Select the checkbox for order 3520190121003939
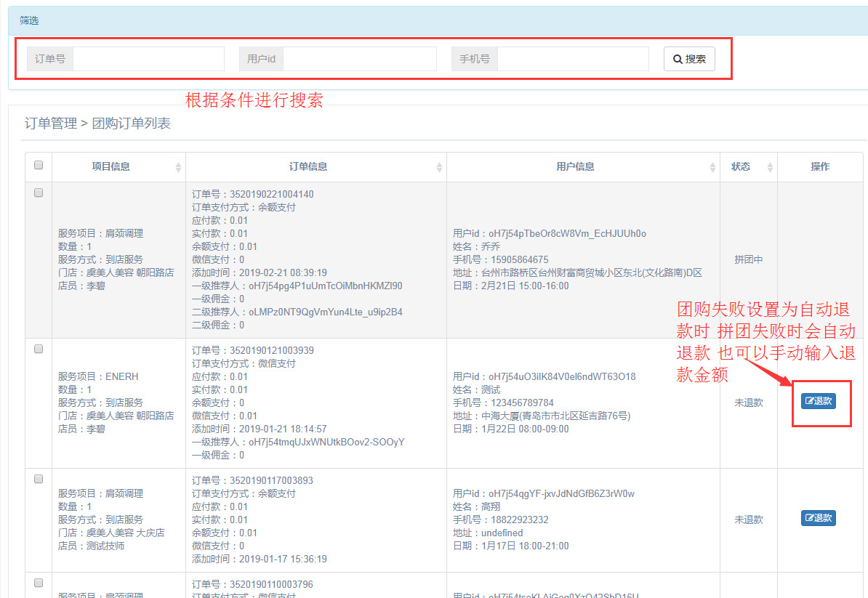Viewport: 868px width, 598px height. 39,349
